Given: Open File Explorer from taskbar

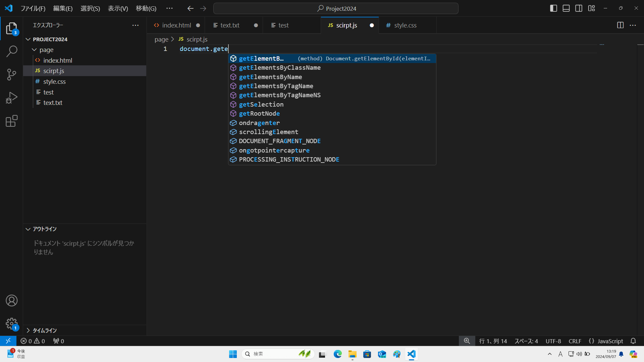Looking at the screenshot, I should pyautogui.click(x=352, y=354).
